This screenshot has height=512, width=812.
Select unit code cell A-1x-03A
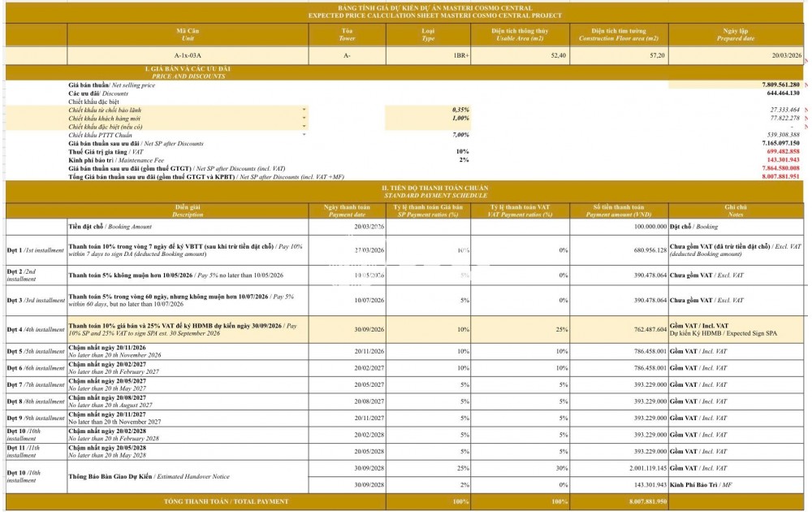pyautogui.click(x=188, y=55)
